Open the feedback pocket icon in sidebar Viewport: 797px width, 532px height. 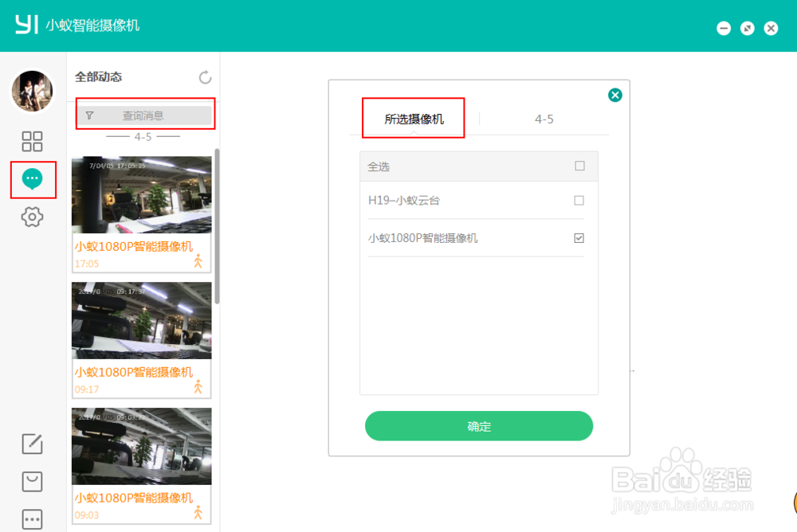32,482
